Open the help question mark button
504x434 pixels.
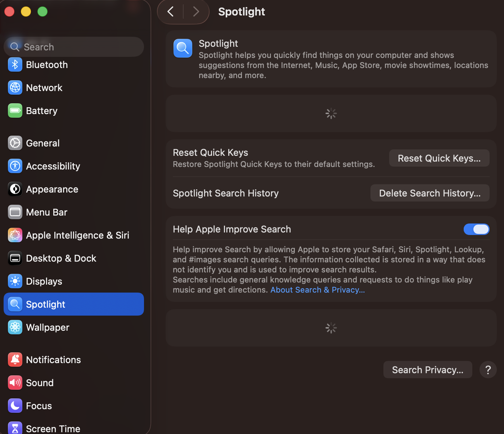488,370
